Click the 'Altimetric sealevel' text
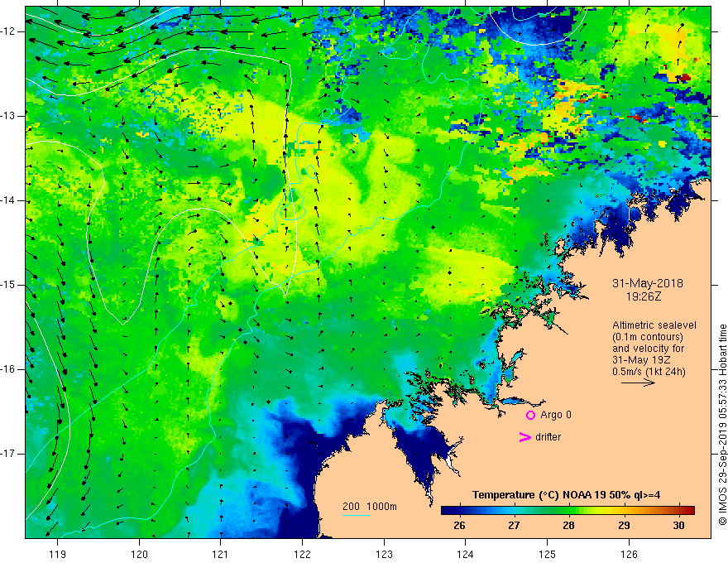This screenshot has width=728, height=563. tap(654, 325)
